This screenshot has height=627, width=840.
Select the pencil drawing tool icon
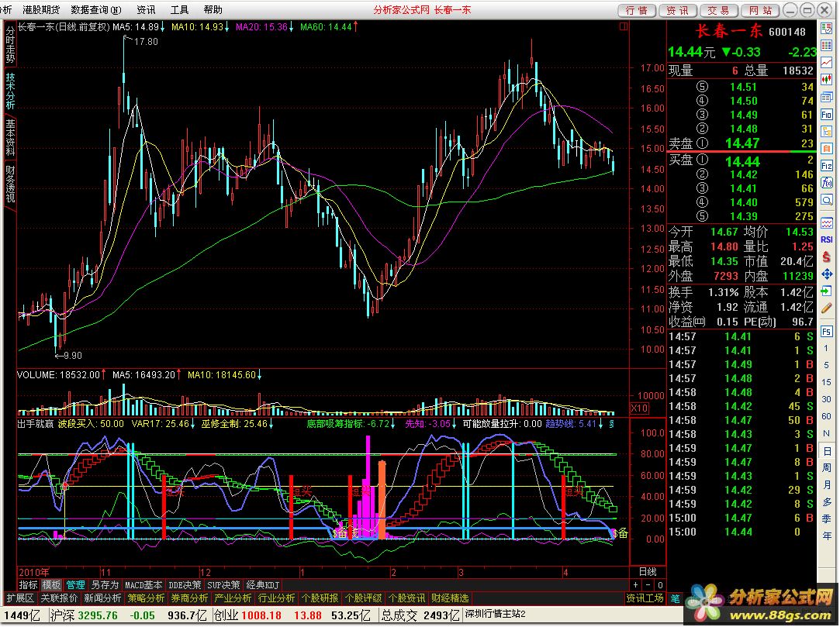point(827,308)
